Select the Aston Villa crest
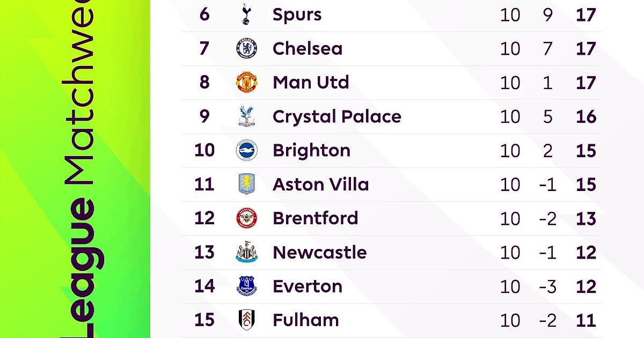Image resolution: width=644 pixels, height=338 pixels. tap(247, 185)
